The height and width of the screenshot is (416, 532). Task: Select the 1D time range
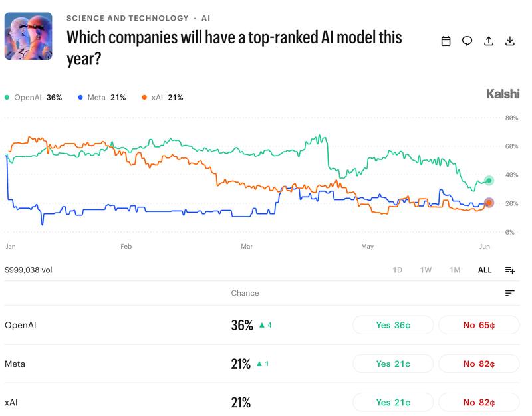(397, 270)
